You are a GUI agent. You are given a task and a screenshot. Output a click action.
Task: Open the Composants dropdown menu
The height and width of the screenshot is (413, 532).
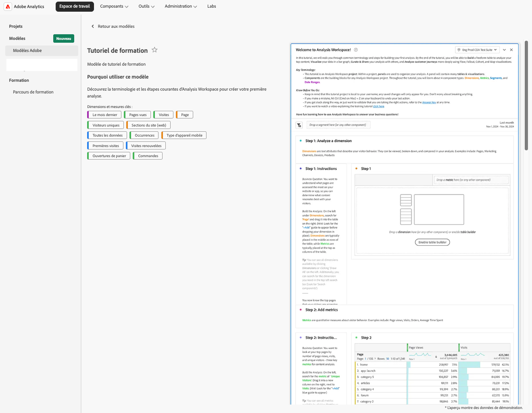pos(114,6)
